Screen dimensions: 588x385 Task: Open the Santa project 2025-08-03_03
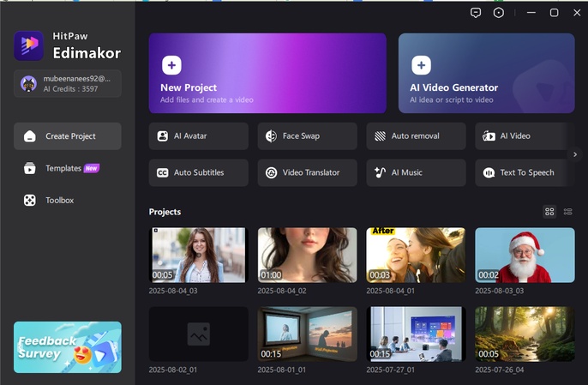(525, 256)
